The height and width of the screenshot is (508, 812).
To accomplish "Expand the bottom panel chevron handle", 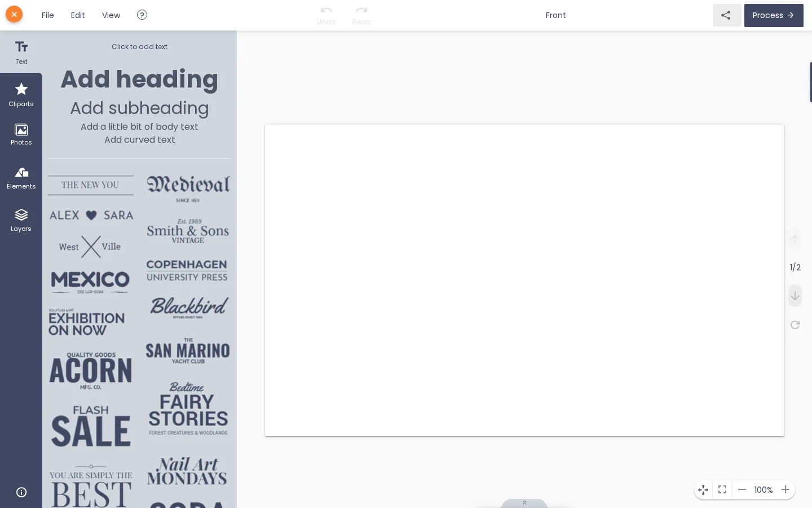I will pos(524,503).
